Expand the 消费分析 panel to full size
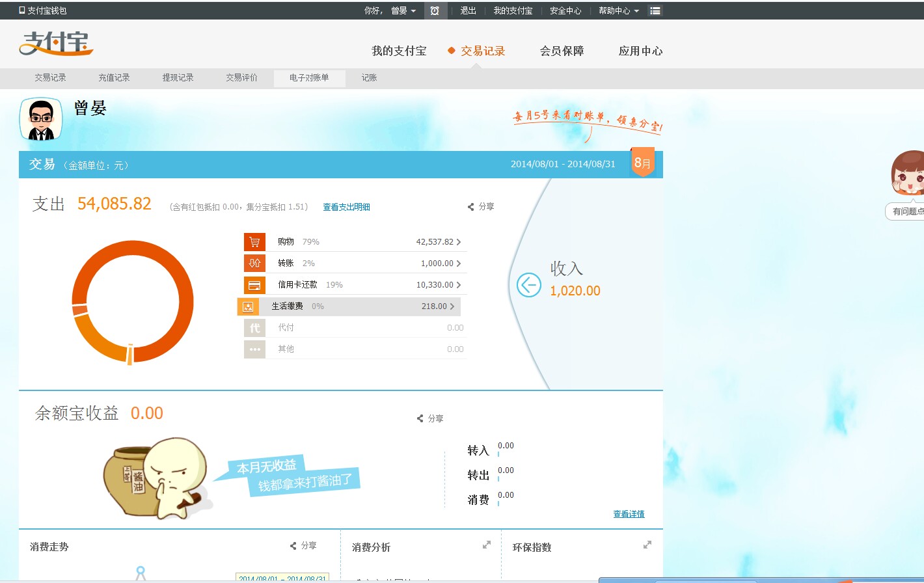 tap(487, 545)
